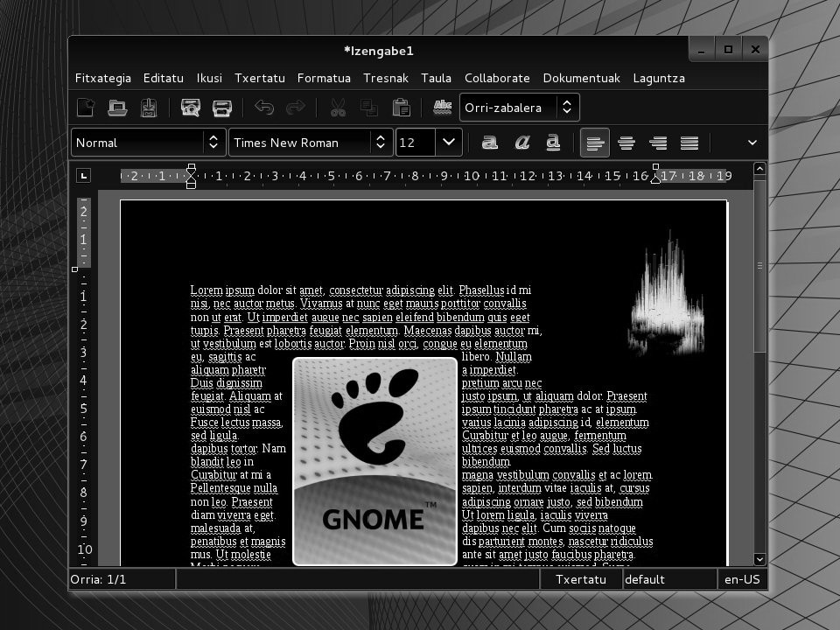Viewport: 840px width, 630px height.
Task: Open the Fitxategia menu
Action: click(103, 78)
